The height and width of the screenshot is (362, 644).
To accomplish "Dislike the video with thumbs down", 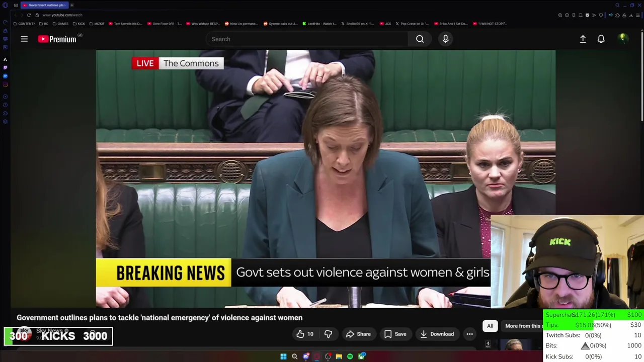I will coord(328,334).
